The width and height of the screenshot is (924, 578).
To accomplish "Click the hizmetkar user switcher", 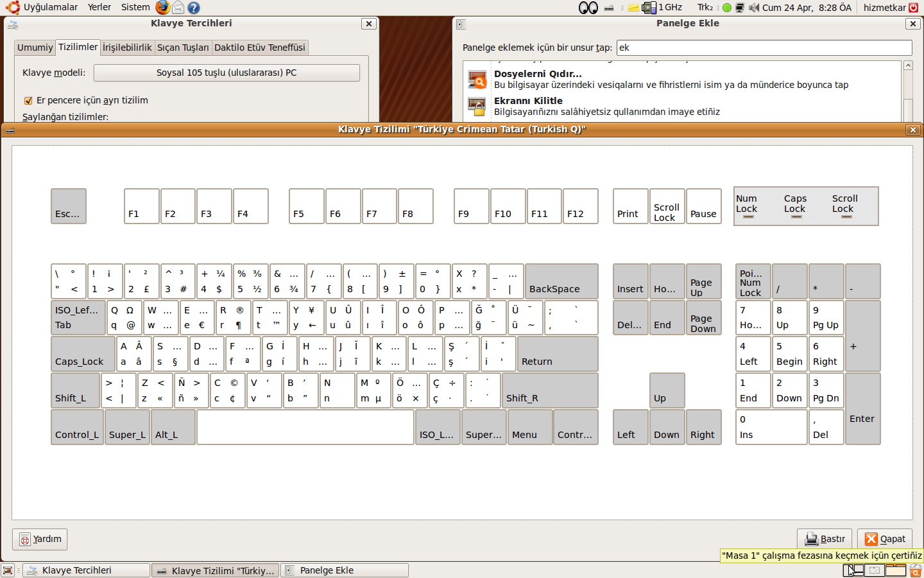I will (884, 8).
